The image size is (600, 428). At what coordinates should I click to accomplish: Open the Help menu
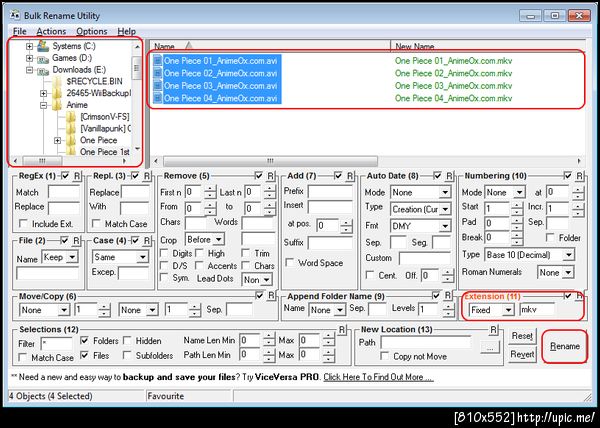(x=127, y=31)
